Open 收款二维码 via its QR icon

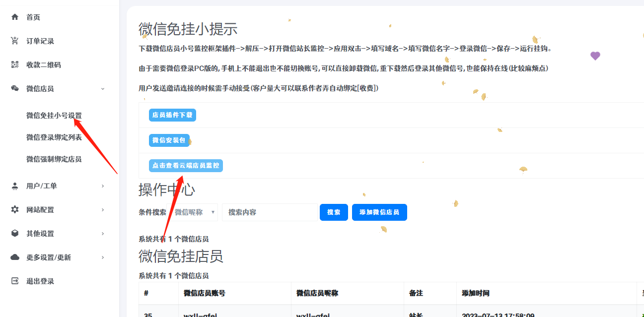[13, 64]
